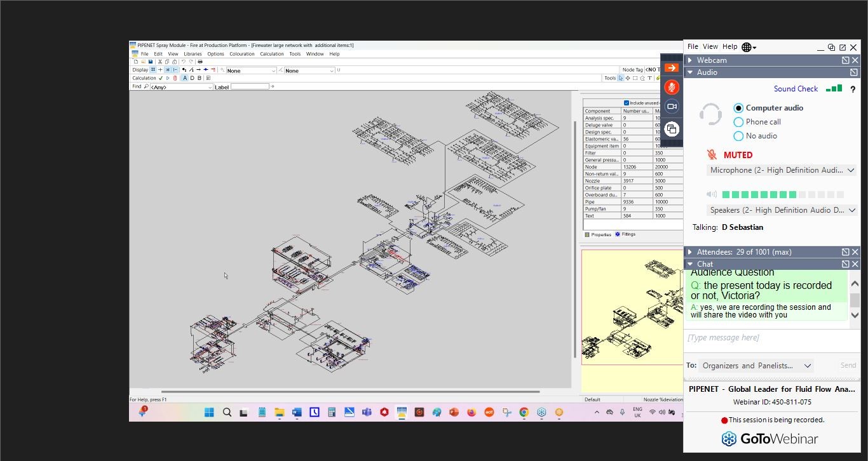Select the pointer tool in Tools bar
The image size is (868, 461).
click(621, 78)
